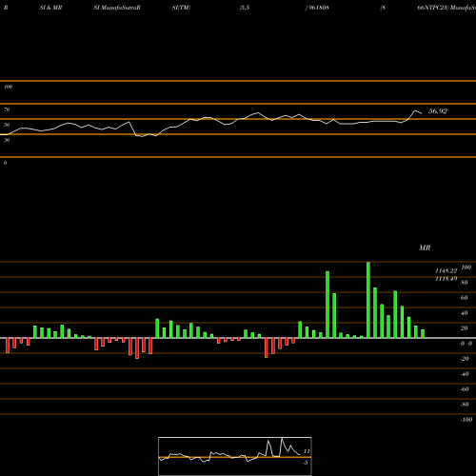This screenshot has width=476, height=476.
Task: Open the mini overview chart thumbnail
Action: [x=235, y=456]
